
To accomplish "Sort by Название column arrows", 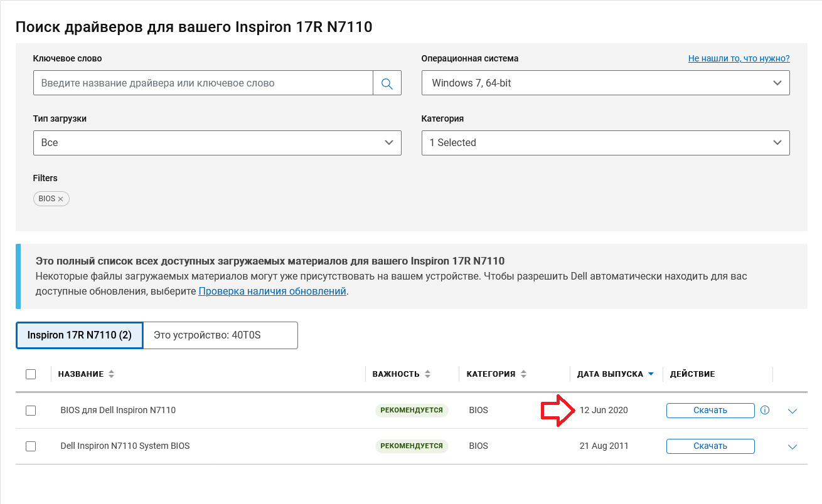I will click(x=112, y=374).
